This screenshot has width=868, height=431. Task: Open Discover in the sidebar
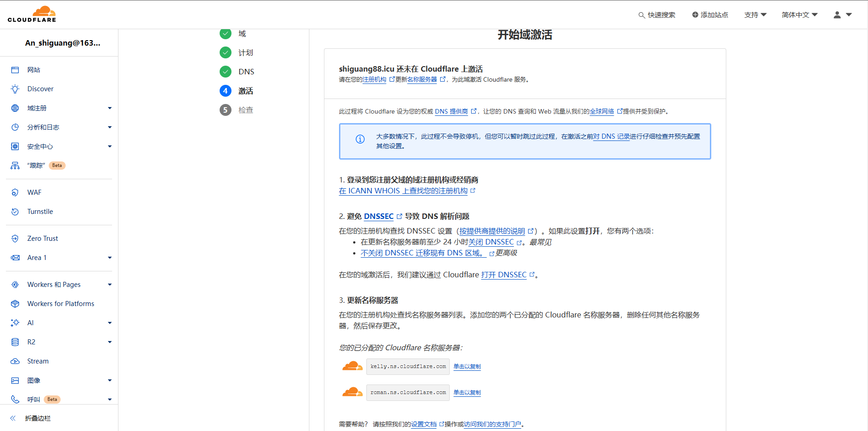pos(40,89)
